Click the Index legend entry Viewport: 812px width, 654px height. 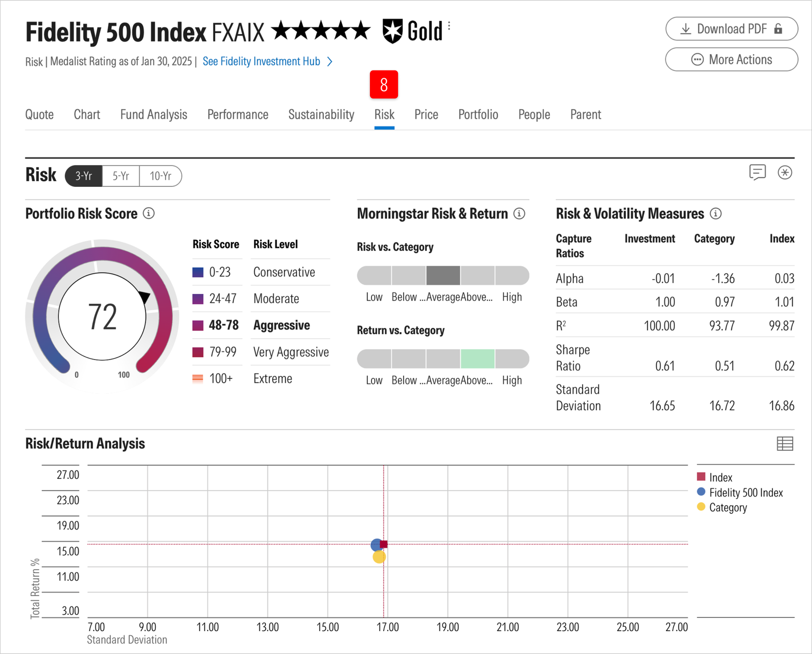tap(715, 477)
